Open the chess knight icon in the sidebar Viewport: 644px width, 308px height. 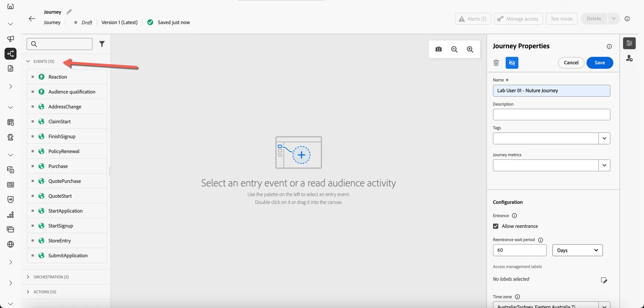pos(10,137)
